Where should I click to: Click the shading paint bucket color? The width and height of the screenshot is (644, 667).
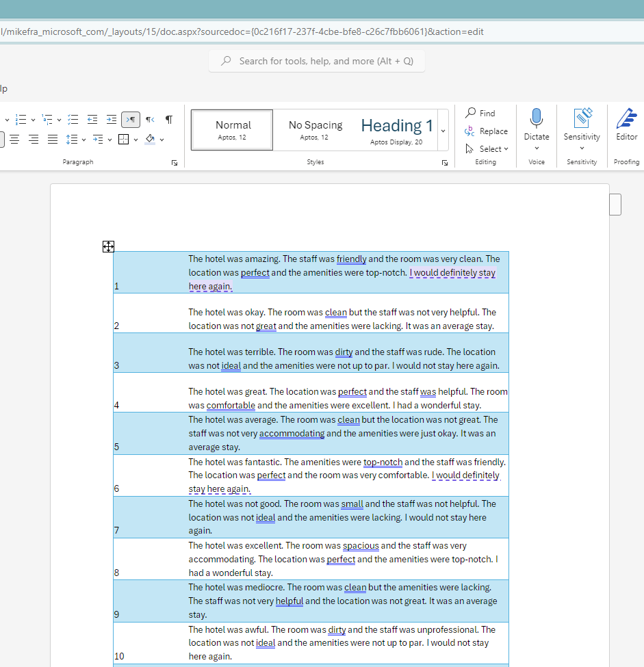tap(150, 140)
